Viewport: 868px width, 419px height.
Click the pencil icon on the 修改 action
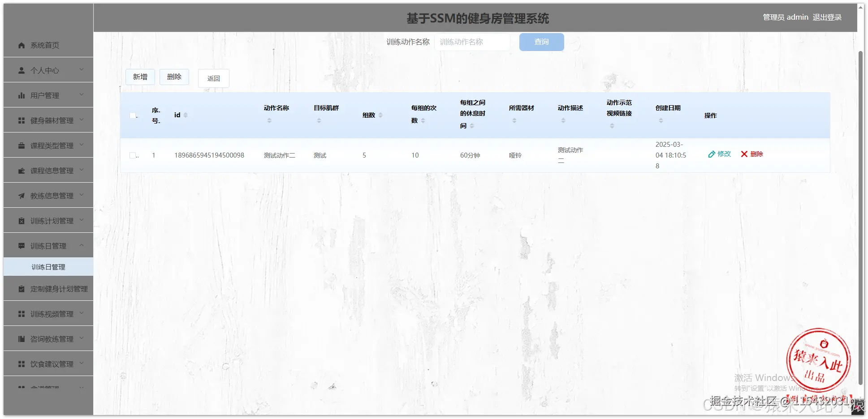coord(712,154)
